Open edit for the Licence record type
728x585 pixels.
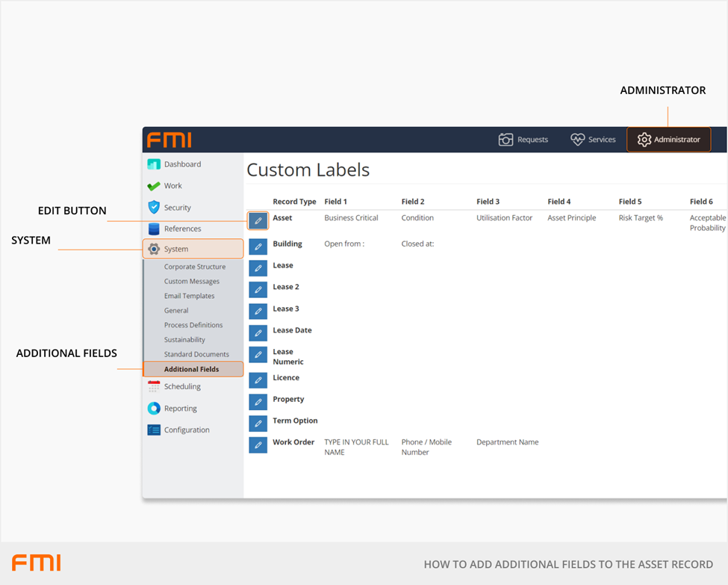[x=258, y=380]
